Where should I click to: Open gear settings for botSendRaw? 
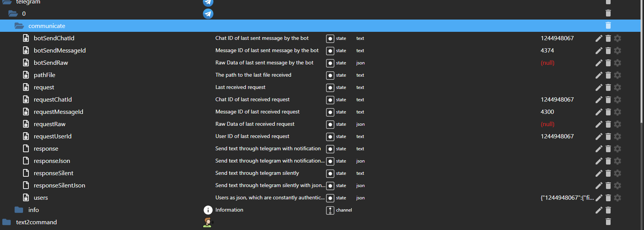point(618,63)
